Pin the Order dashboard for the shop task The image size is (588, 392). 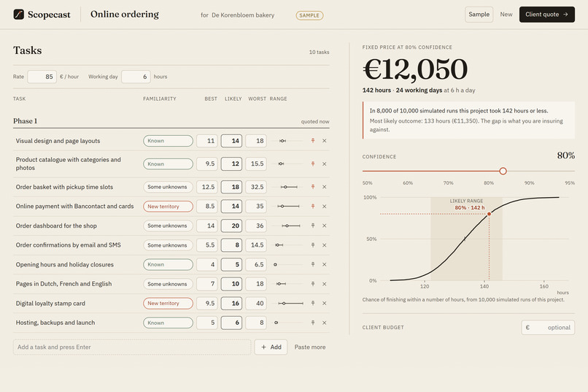(313, 226)
